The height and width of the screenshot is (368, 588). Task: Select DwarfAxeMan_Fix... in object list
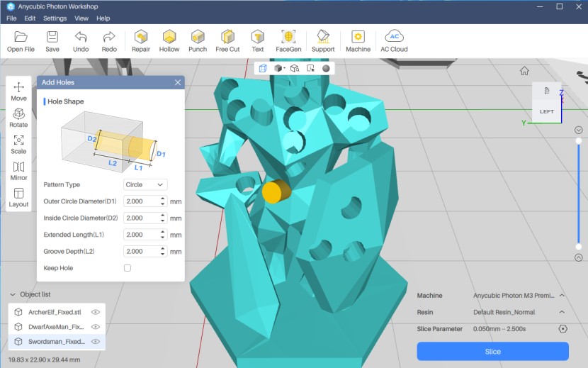click(x=56, y=327)
